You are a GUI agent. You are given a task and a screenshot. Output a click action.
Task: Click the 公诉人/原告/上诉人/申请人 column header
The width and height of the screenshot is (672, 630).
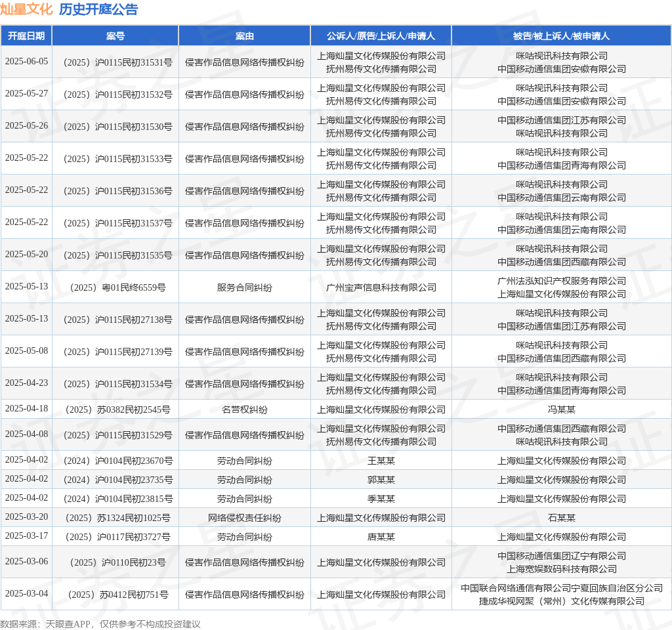381,36
